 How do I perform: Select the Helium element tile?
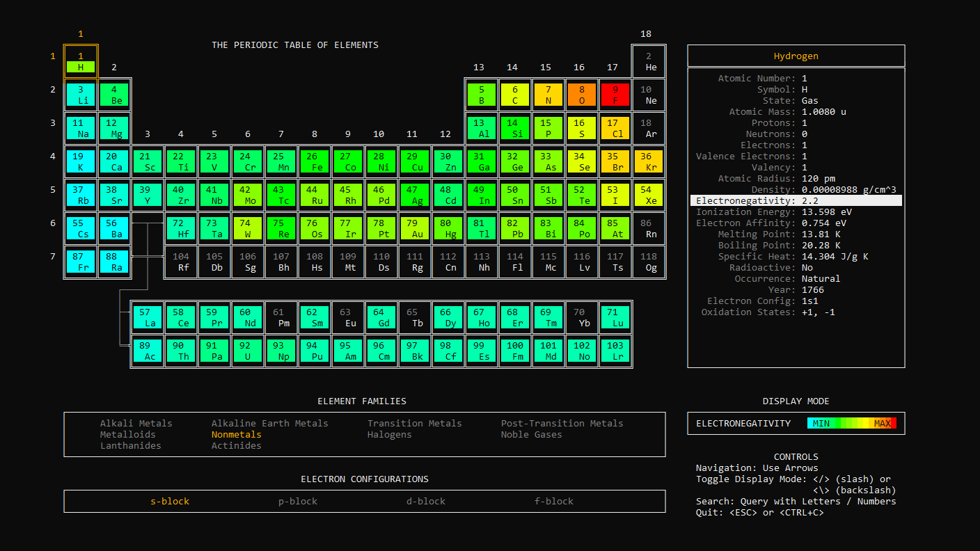(x=649, y=61)
